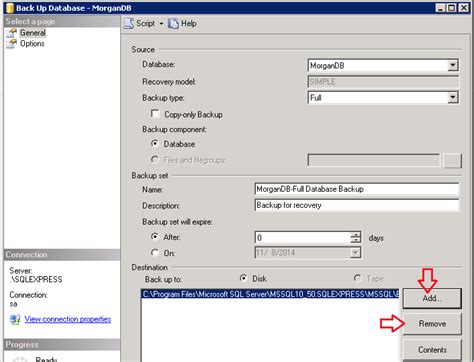Select the backup destination path entry
The width and height of the screenshot is (474, 362).
[x=270, y=294]
